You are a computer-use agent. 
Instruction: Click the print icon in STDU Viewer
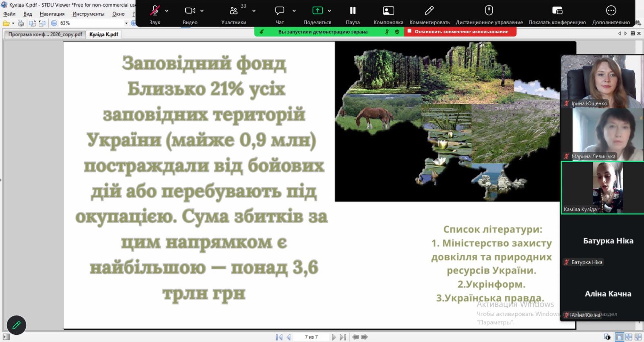(x=21, y=23)
